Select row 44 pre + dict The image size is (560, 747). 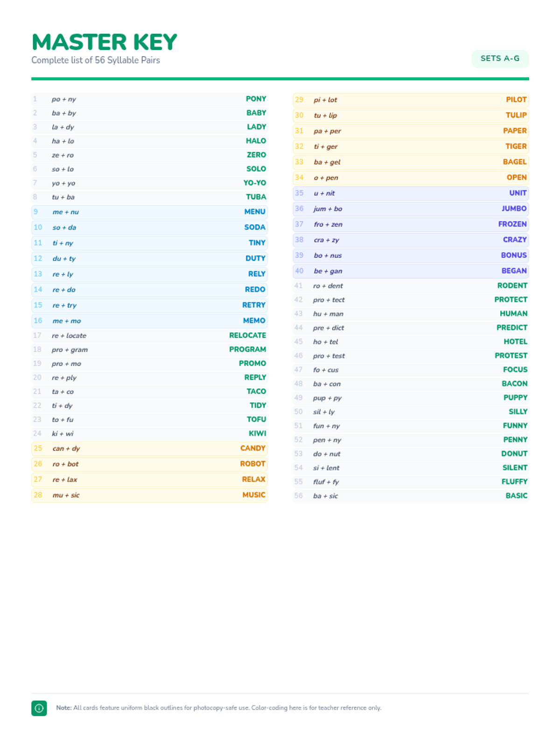click(411, 328)
